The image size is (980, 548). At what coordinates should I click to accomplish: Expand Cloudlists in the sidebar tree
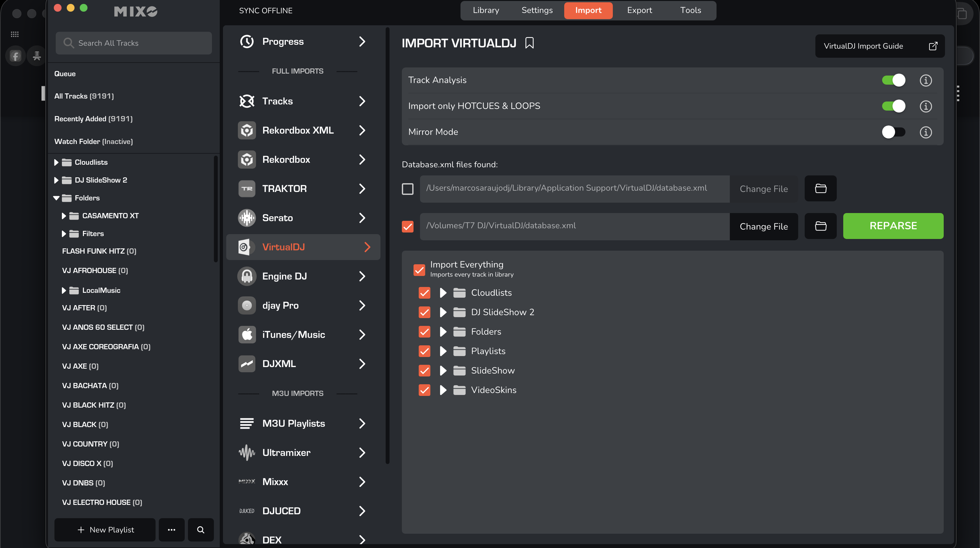click(x=56, y=162)
